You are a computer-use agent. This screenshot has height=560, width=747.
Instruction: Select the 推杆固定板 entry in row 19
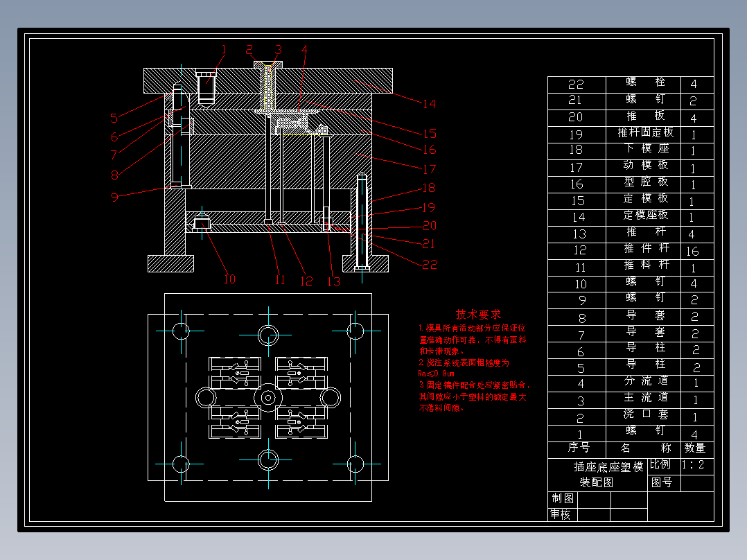pos(646,132)
